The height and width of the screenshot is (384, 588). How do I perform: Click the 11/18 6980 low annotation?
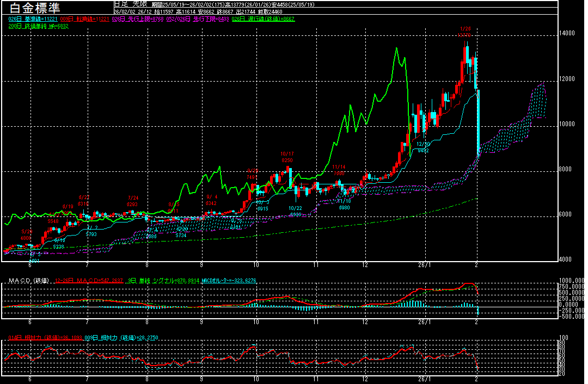click(x=344, y=204)
